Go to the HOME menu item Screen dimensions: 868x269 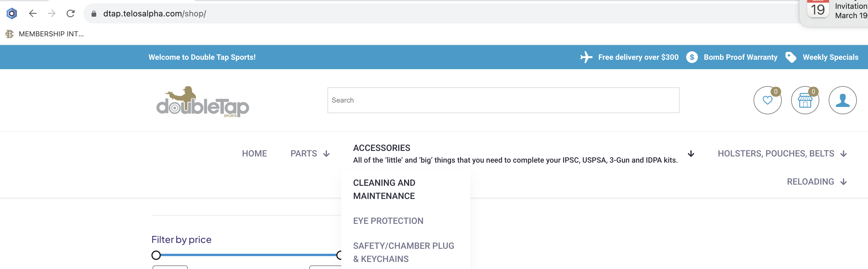pyautogui.click(x=254, y=154)
